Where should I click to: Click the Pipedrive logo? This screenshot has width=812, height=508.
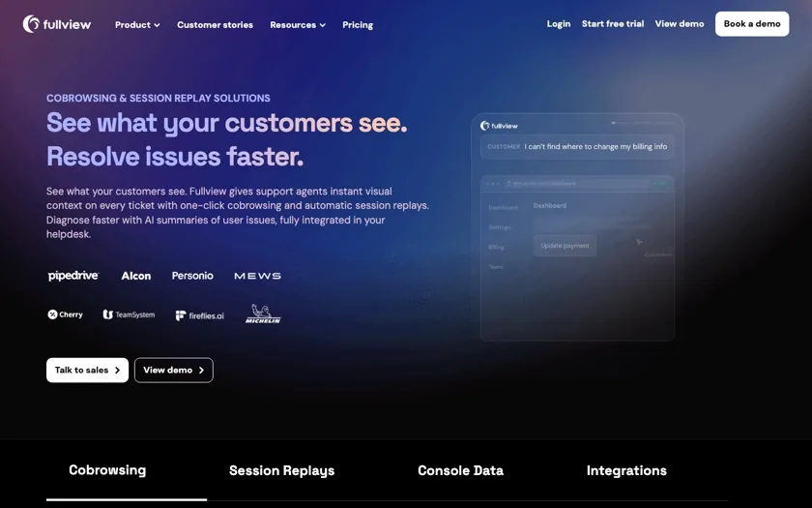tap(73, 276)
